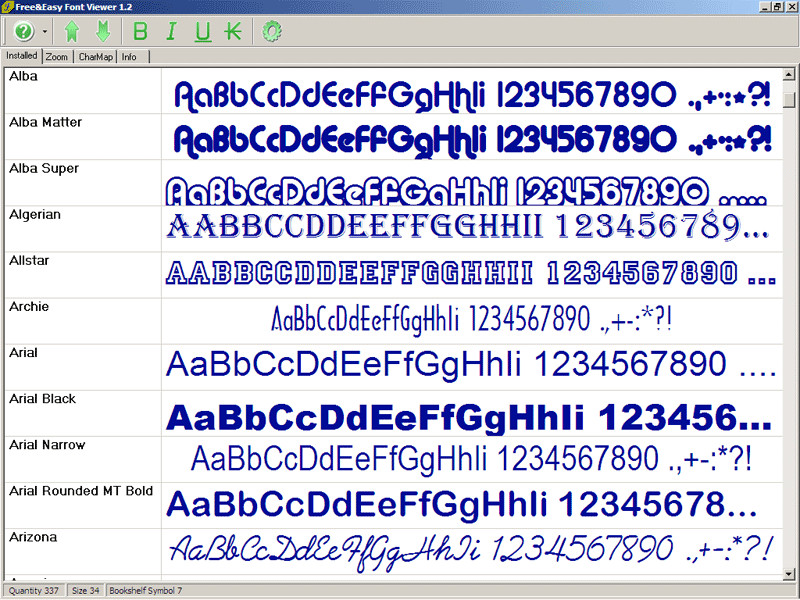Image resolution: width=800 pixels, height=600 pixels.
Task: Click the scrollbar up arrow
Action: 789,74
